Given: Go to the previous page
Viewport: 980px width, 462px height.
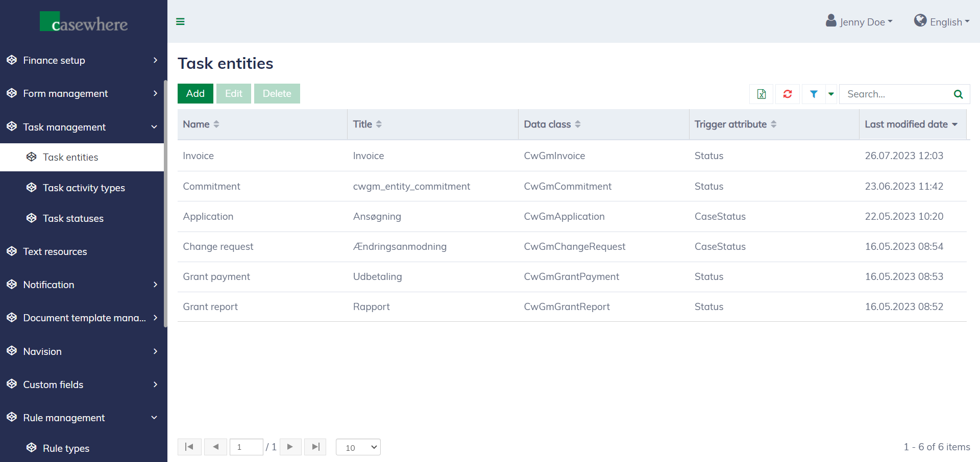Looking at the screenshot, I should tap(215, 447).
